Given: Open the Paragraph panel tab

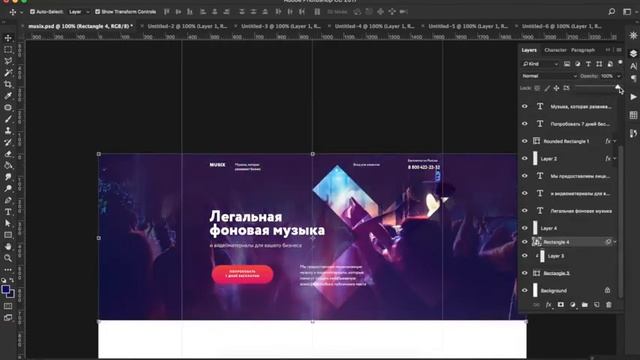Looking at the screenshot, I should click(582, 50).
